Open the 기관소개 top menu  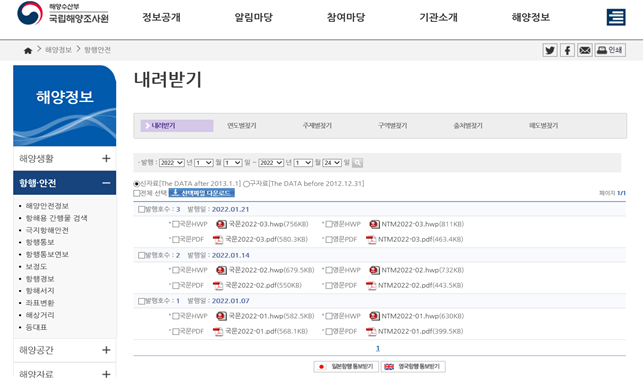click(x=438, y=17)
